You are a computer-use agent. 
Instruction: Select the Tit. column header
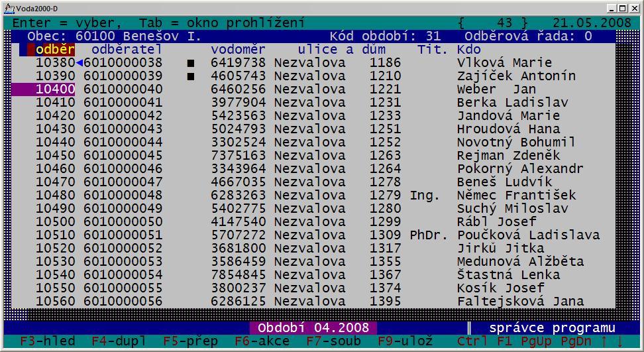pyautogui.click(x=433, y=50)
